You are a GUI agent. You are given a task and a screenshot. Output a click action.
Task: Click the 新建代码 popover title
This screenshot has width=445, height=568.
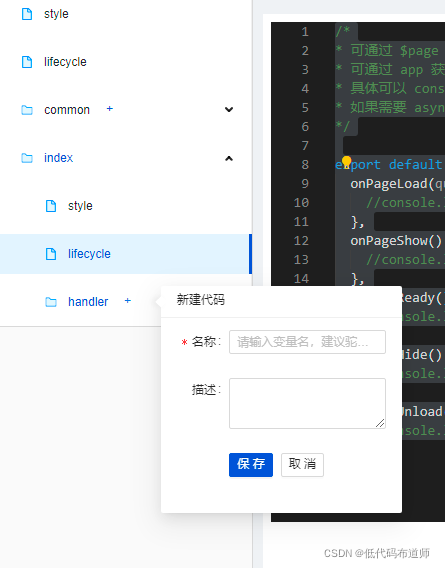200,300
